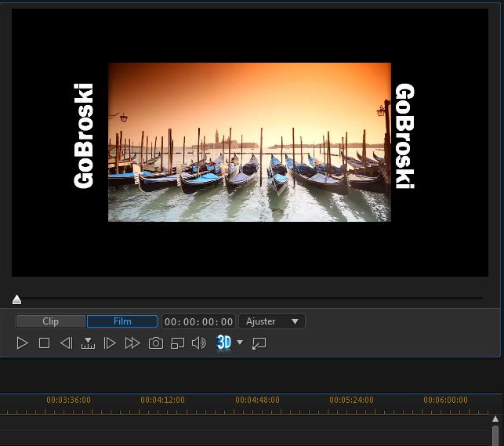Activate fast forward

click(132, 343)
